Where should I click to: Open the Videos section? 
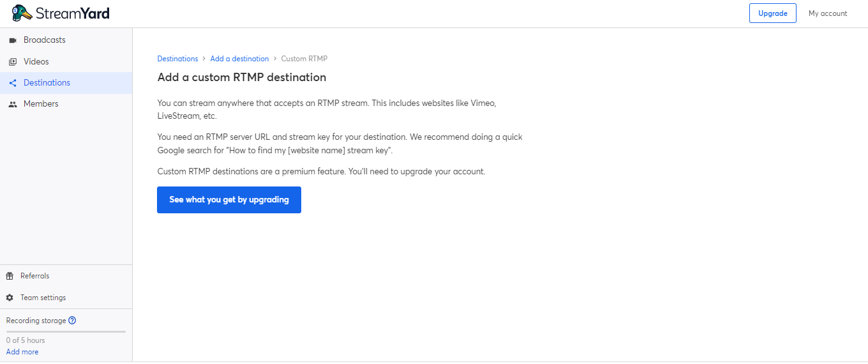pyautogui.click(x=66, y=61)
